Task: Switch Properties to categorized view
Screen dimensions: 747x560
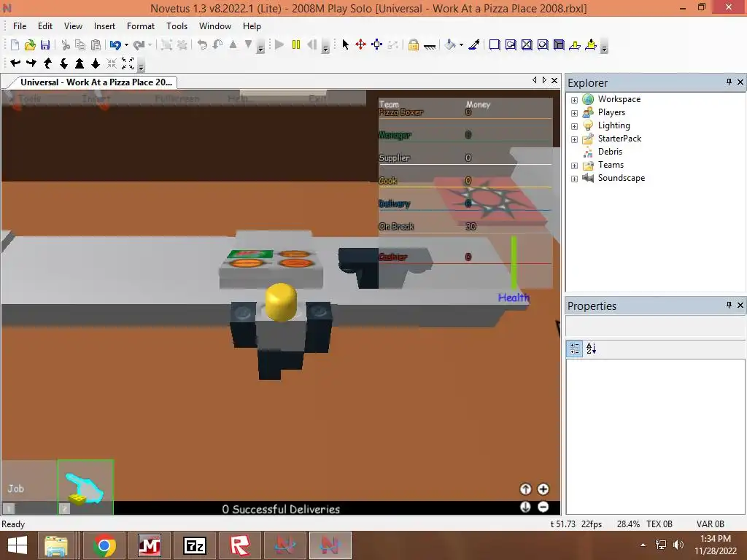Action: pyautogui.click(x=575, y=349)
